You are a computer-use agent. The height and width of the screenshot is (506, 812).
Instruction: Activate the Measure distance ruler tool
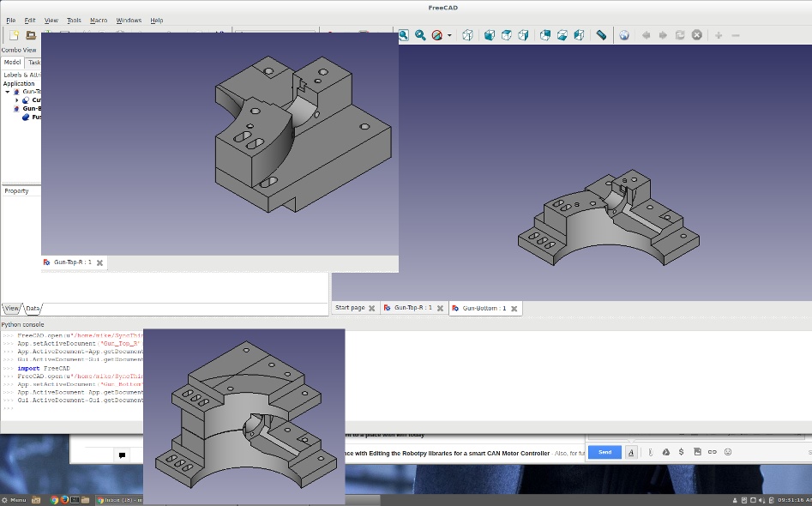601,35
